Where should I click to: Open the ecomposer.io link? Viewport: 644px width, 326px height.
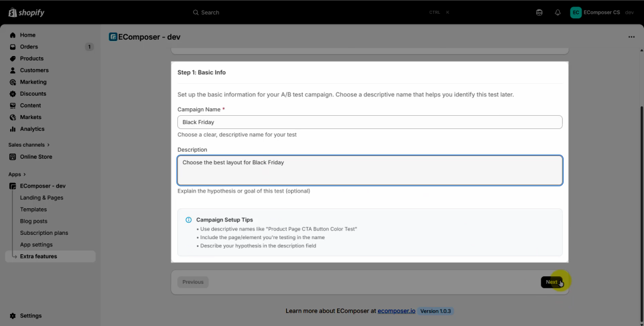pyautogui.click(x=397, y=311)
